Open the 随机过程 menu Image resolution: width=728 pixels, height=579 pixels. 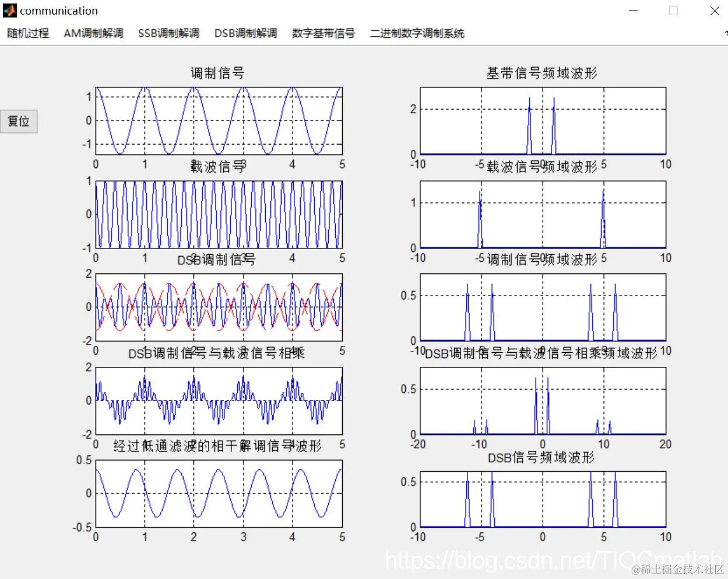coord(28,33)
